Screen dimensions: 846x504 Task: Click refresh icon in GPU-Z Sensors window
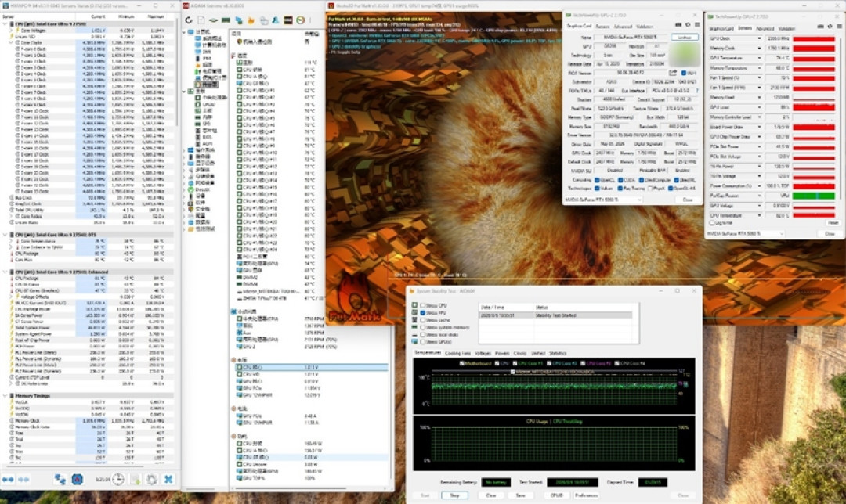point(830,27)
